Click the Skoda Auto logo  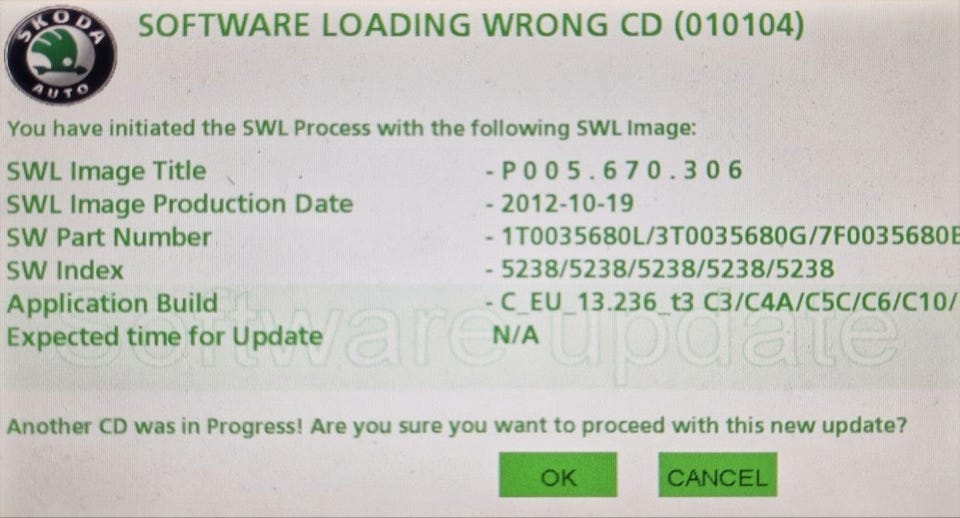tap(60, 55)
